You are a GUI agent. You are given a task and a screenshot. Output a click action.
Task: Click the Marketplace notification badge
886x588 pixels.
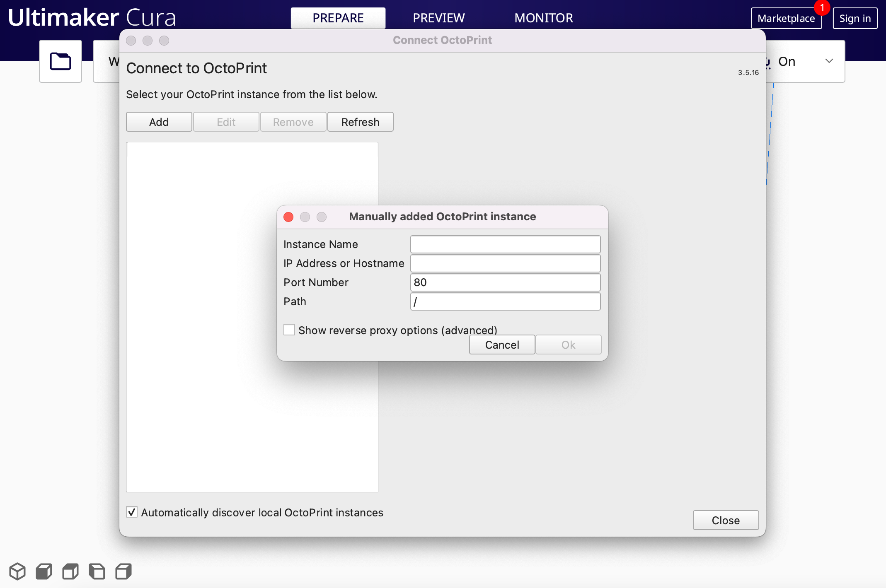point(822,8)
